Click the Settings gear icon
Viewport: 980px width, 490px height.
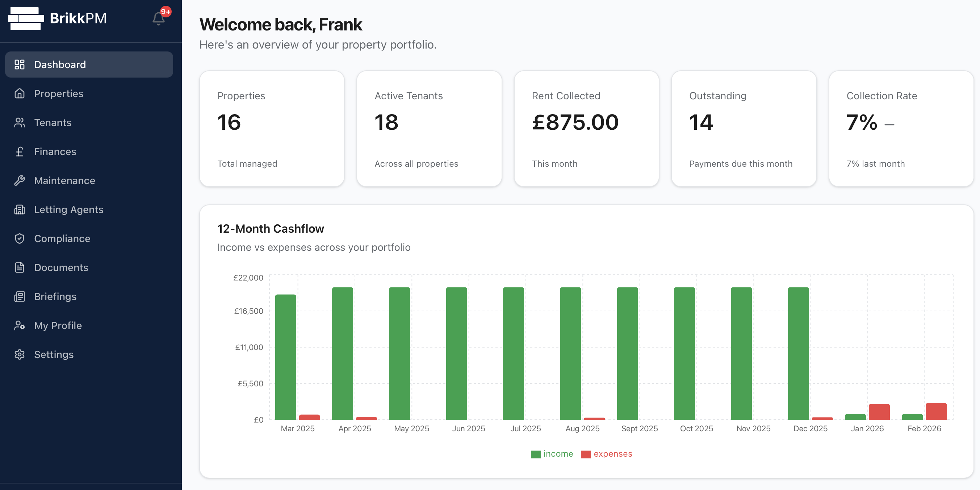click(x=20, y=354)
